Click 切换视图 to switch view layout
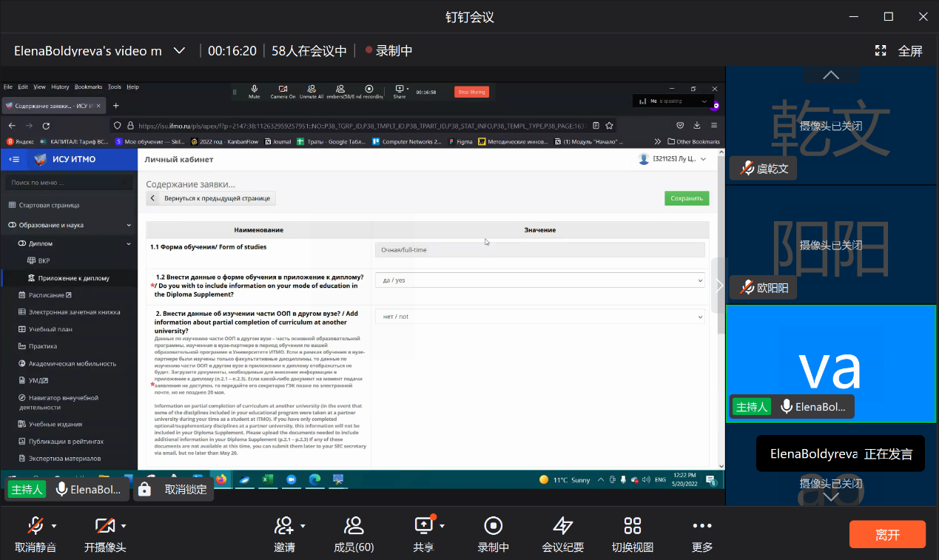The image size is (939, 560). 632,534
